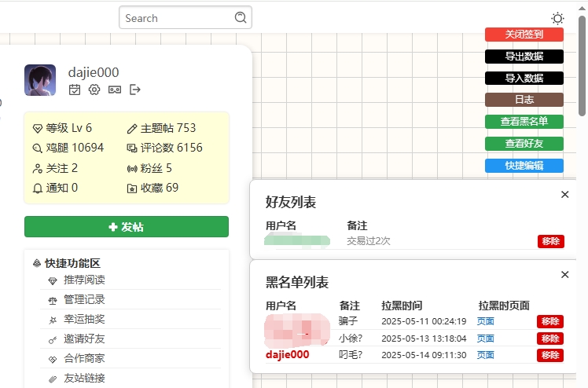This screenshot has height=388, width=588.
Task: Log out using the exit arrow icon
Action: click(x=135, y=90)
